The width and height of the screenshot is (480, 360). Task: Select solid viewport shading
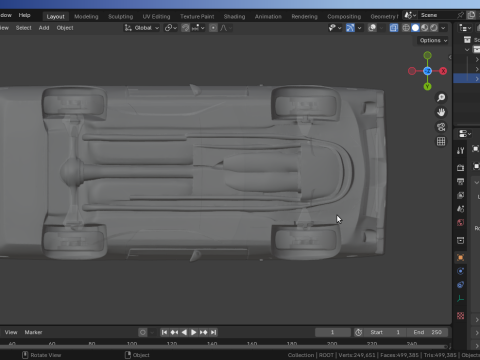(415, 28)
